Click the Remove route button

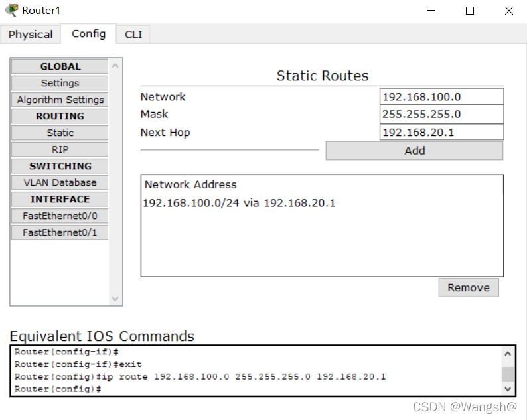(x=468, y=288)
